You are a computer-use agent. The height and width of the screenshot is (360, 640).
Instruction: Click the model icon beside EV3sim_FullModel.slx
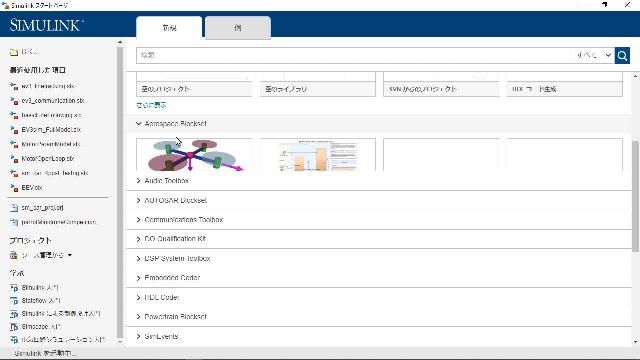[14, 130]
